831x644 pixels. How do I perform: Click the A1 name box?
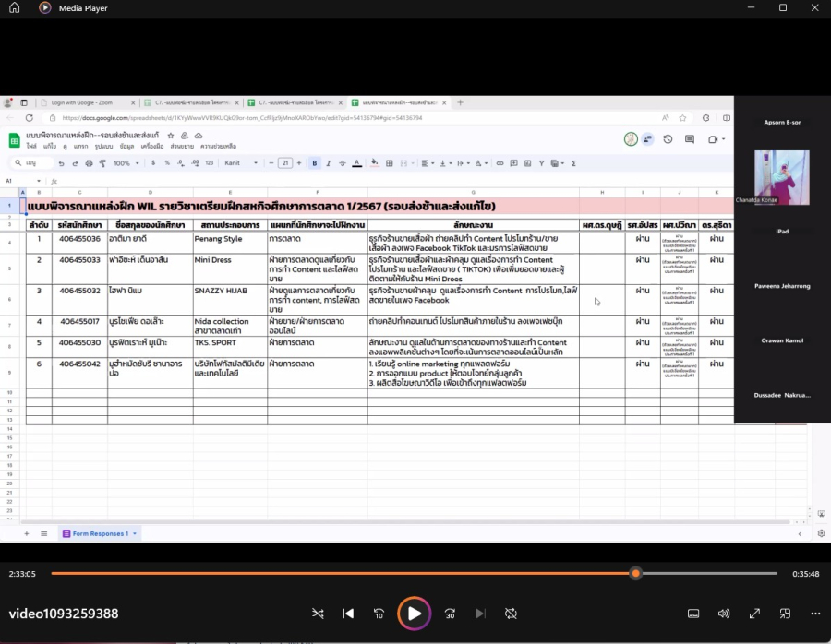pos(22,181)
